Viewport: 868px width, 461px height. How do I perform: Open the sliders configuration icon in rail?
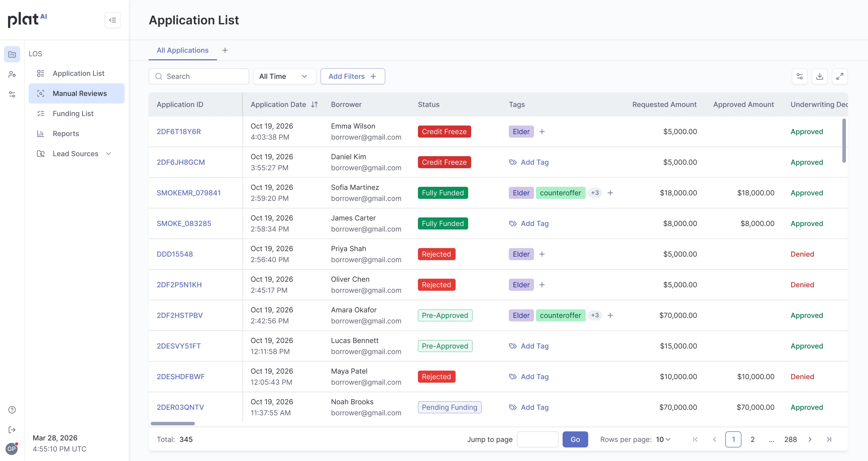(x=12, y=94)
